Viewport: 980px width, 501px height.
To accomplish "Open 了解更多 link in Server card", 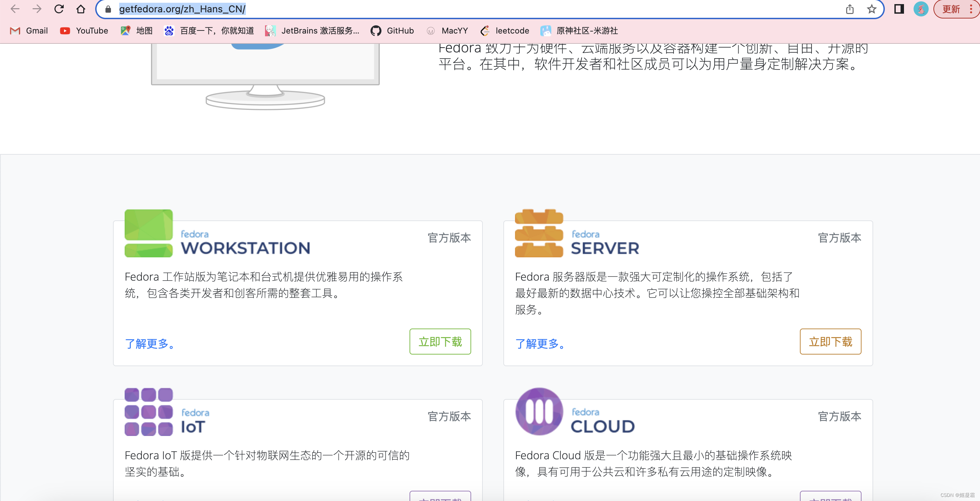I will click(540, 344).
